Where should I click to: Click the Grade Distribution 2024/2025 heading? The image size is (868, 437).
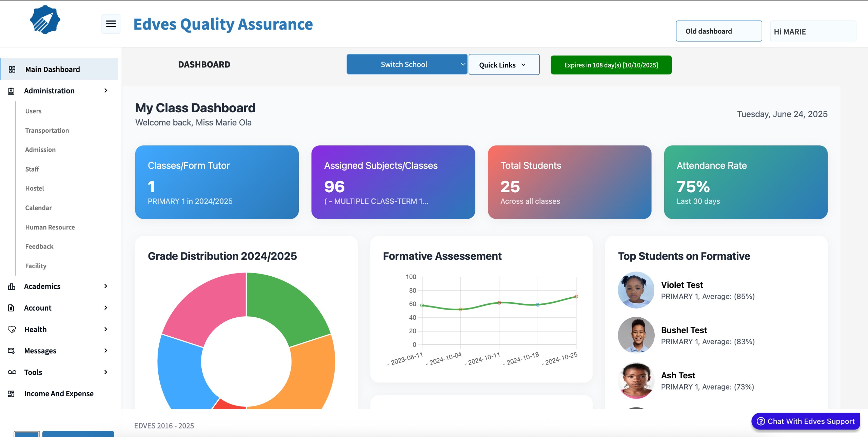point(222,256)
